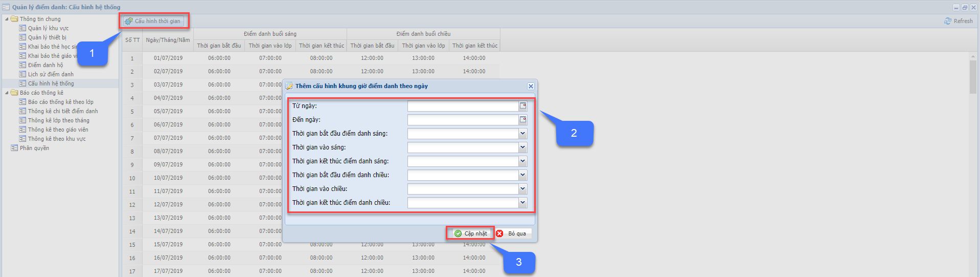
Task: Click the vertical scrollbar of the grid
Action: pyautogui.click(x=972, y=77)
